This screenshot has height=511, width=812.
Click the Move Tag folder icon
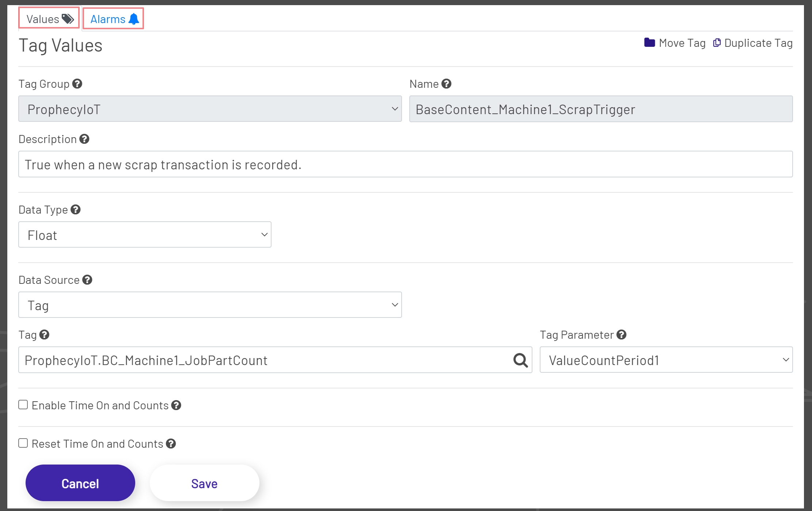tap(650, 42)
